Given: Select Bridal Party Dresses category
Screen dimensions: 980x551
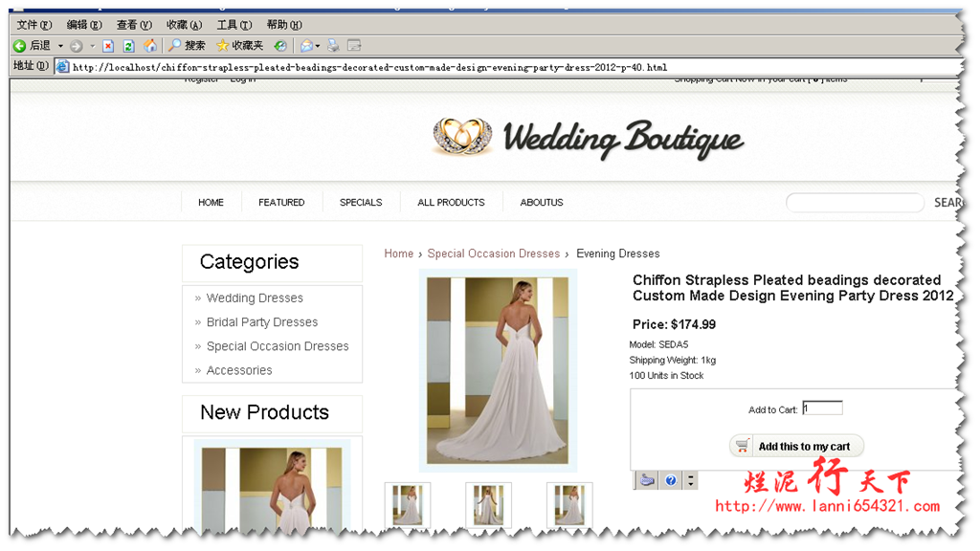Looking at the screenshot, I should point(261,322).
